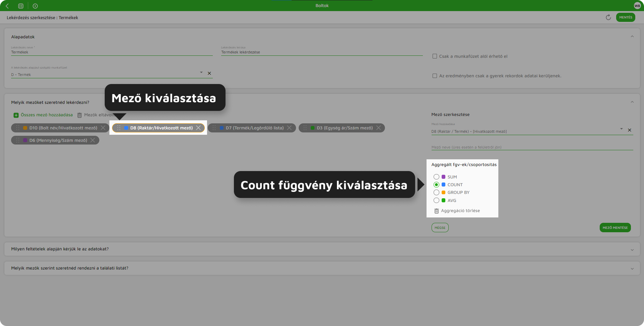Click the trash icon next to Mezők eltávolítása
The image size is (644, 326).
click(x=80, y=115)
